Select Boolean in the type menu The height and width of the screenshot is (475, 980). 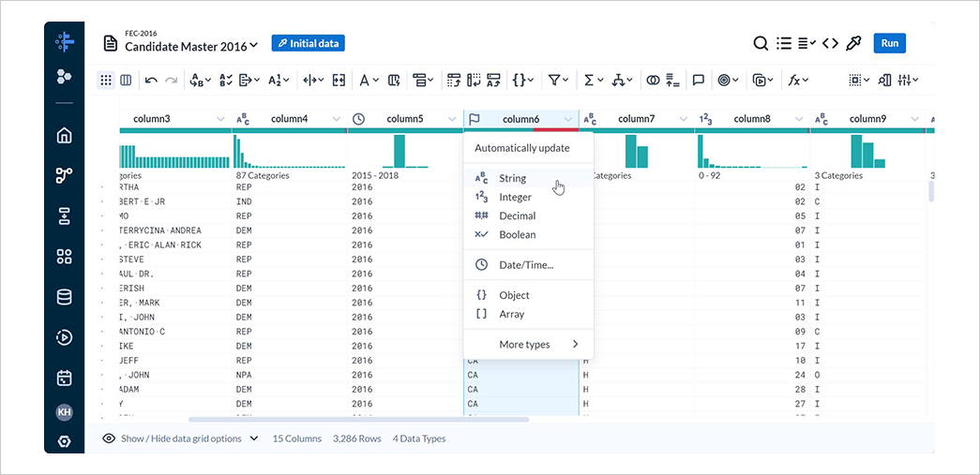point(528,235)
